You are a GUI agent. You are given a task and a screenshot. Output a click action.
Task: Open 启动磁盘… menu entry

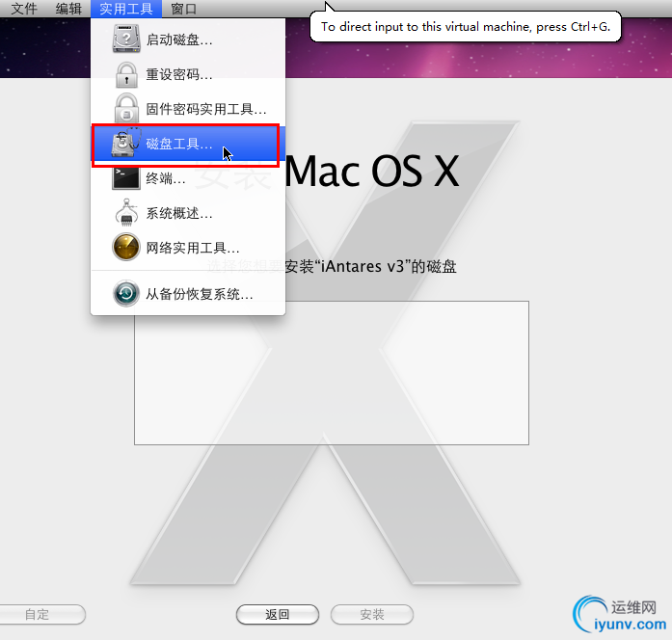point(188,40)
